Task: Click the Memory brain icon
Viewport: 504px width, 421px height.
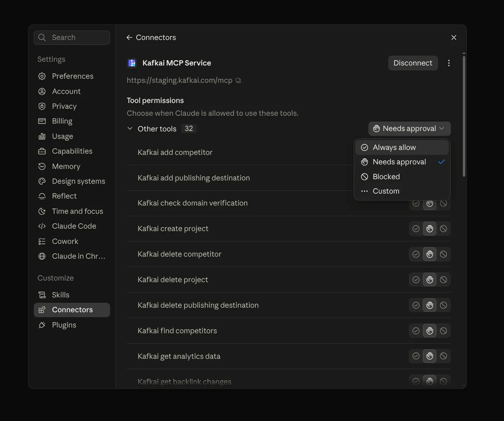Action: pyautogui.click(x=42, y=166)
